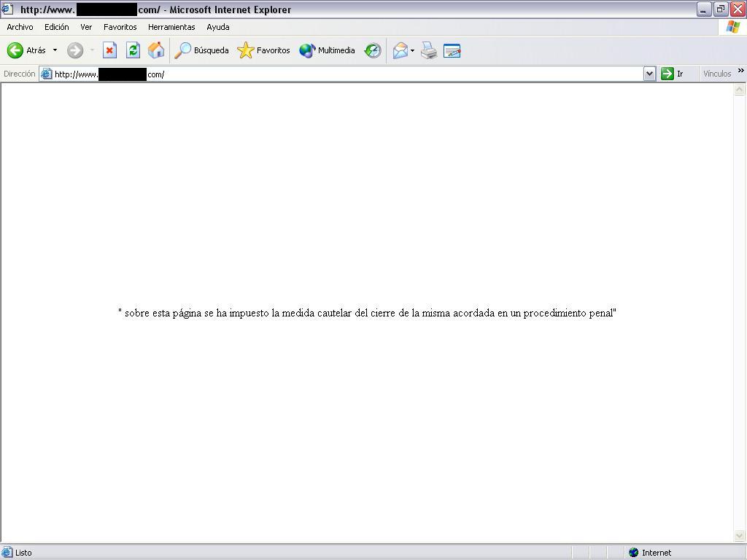Click the Mail envelope icon
Image resolution: width=747 pixels, height=560 pixels.
tap(400, 50)
